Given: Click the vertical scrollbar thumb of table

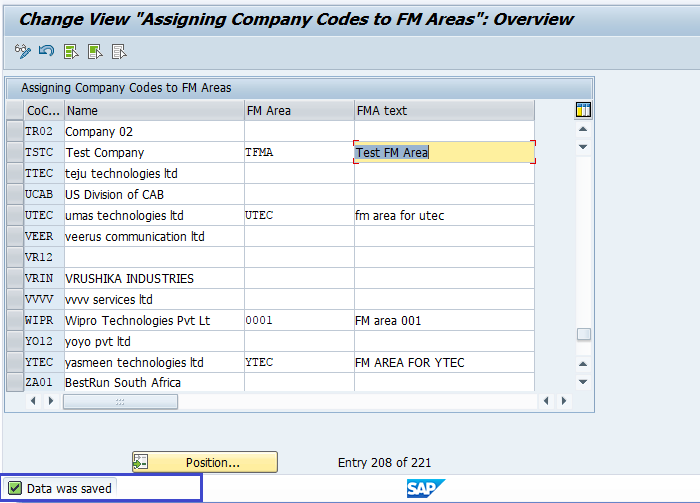Looking at the screenshot, I should click(584, 335).
